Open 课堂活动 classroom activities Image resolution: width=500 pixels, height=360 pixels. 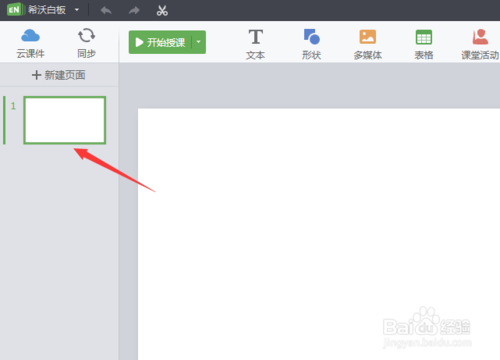[480, 44]
